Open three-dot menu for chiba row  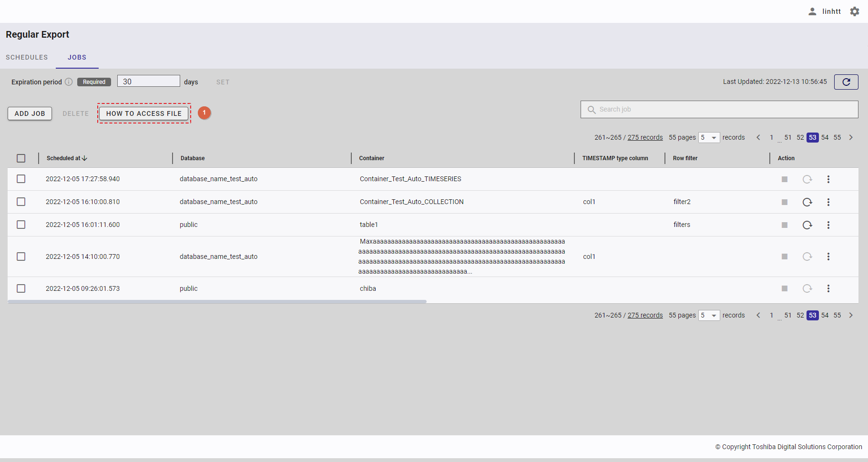coord(828,288)
